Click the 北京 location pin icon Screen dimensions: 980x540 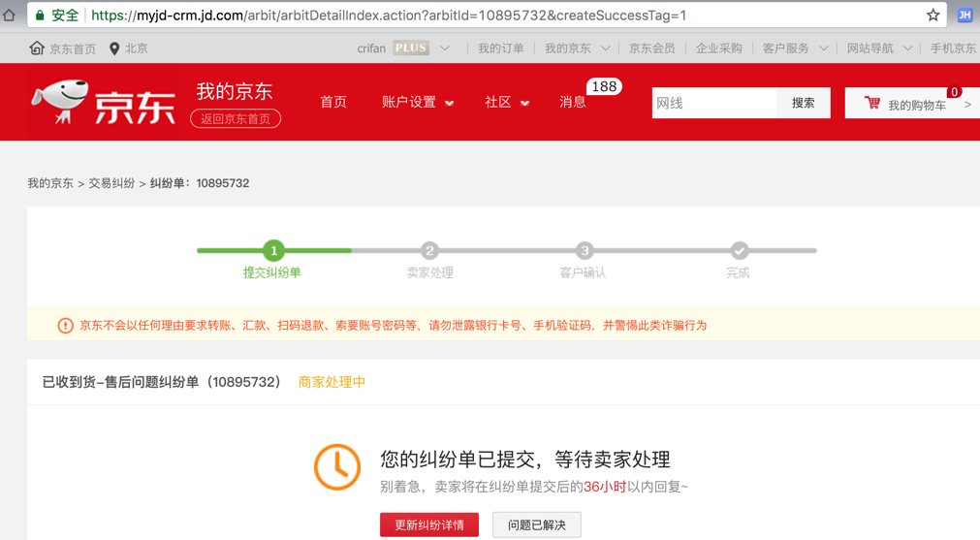(x=114, y=48)
